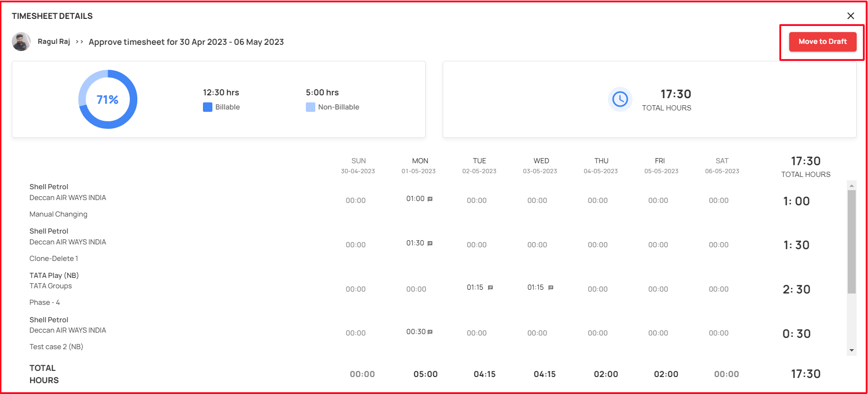Click the MON 01-05-2023 column header
Viewport: 868px width, 394px height.
pos(419,166)
